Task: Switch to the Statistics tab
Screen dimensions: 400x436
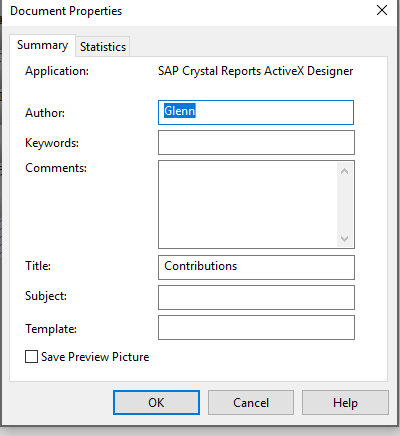Action: point(103,46)
